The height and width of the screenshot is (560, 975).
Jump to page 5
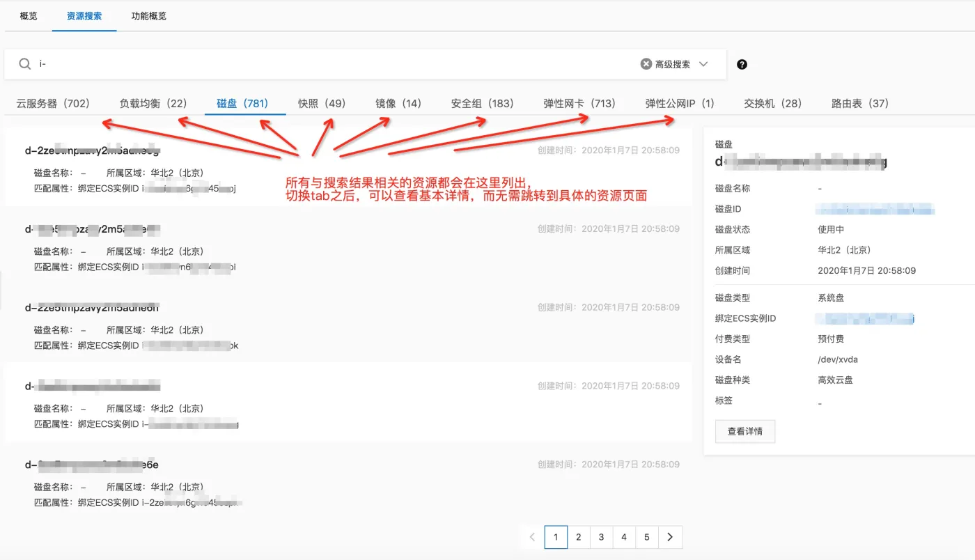[647, 537]
